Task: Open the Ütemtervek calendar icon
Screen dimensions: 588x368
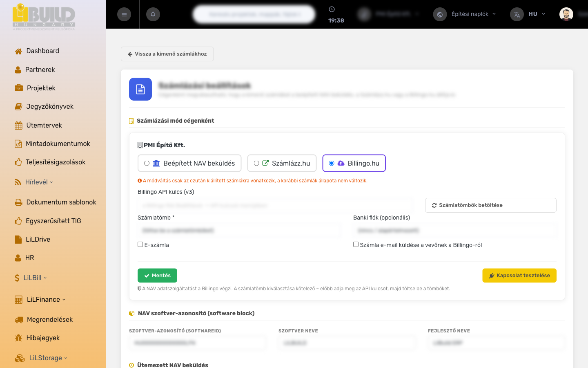Action: pyautogui.click(x=18, y=126)
